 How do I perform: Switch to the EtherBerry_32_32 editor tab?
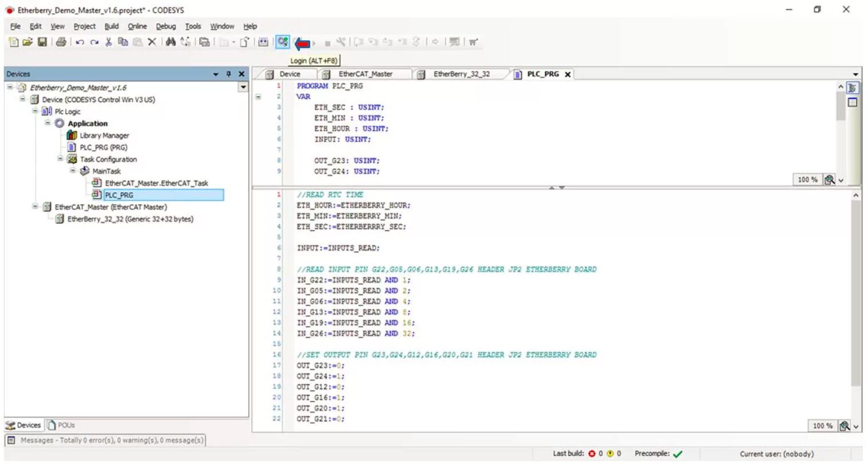461,74
